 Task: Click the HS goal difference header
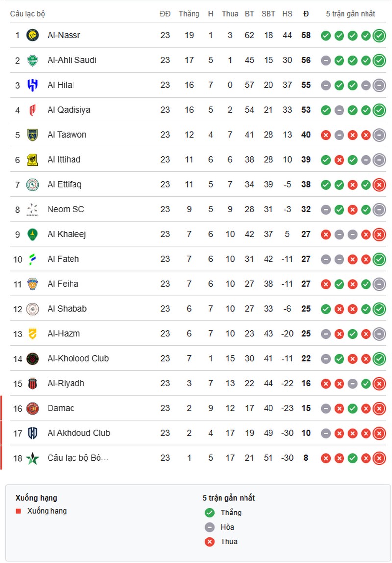pos(287,14)
